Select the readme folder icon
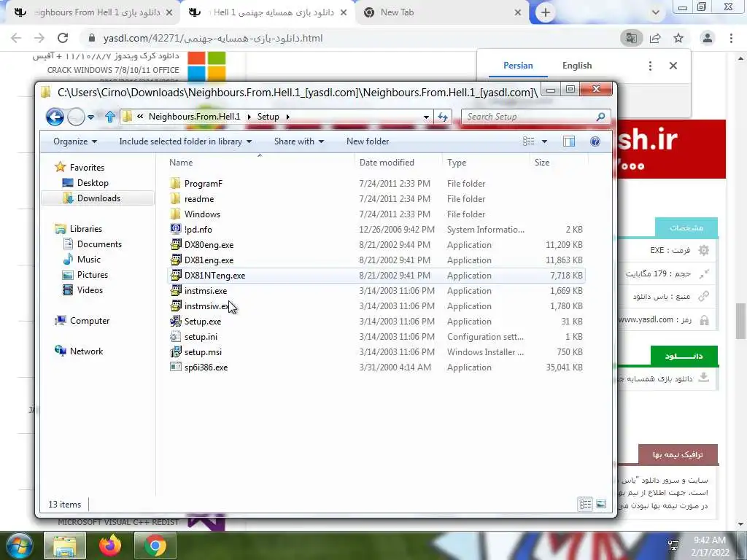The image size is (747, 560). point(175,198)
